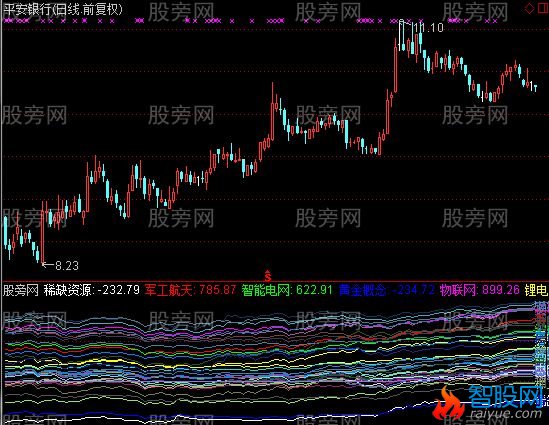Click the 智能电网 indicator value 622.91
The height and width of the screenshot is (425, 549).
314,290
